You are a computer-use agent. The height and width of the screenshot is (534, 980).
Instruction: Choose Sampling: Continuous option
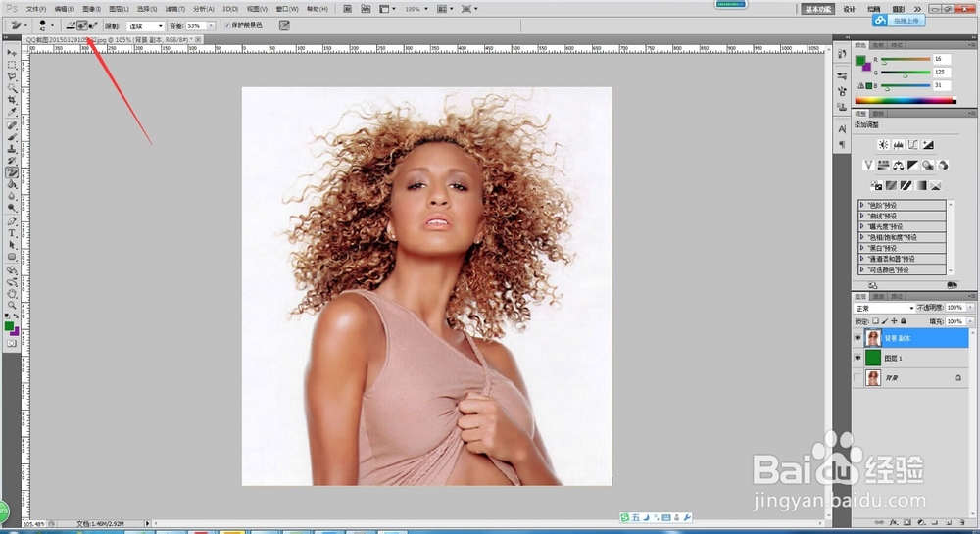71,25
